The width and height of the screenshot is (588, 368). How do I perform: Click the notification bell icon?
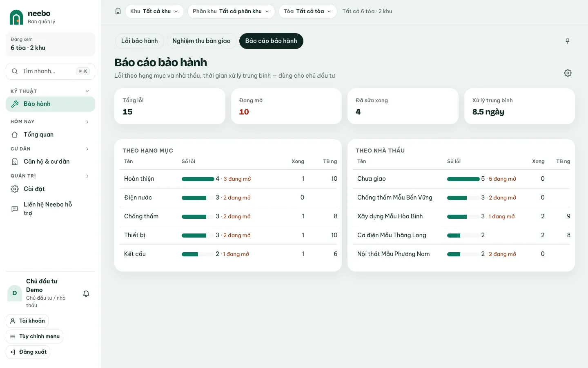click(86, 294)
